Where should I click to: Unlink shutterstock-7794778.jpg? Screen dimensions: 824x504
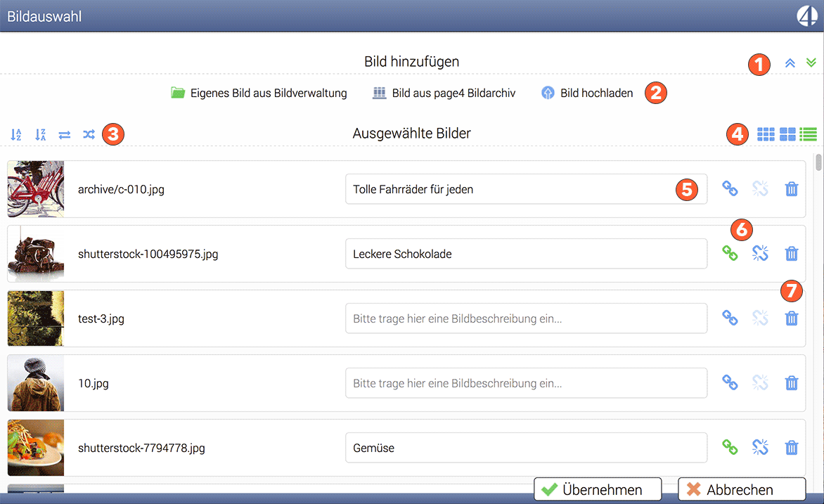coord(760,447)
